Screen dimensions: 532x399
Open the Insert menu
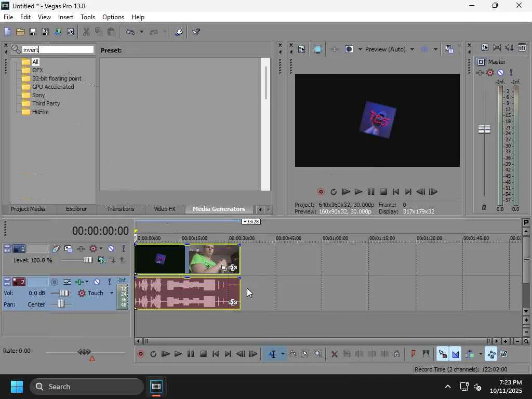(65, 17)
